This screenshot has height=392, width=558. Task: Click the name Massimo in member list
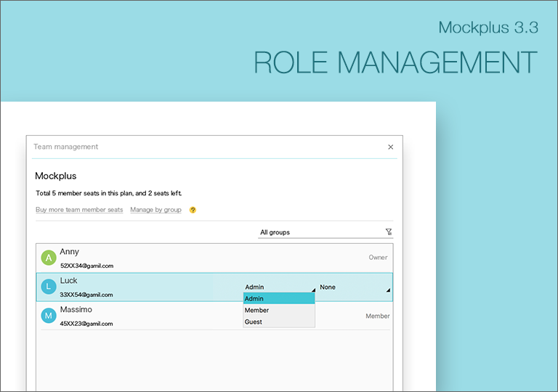(76, 309)
